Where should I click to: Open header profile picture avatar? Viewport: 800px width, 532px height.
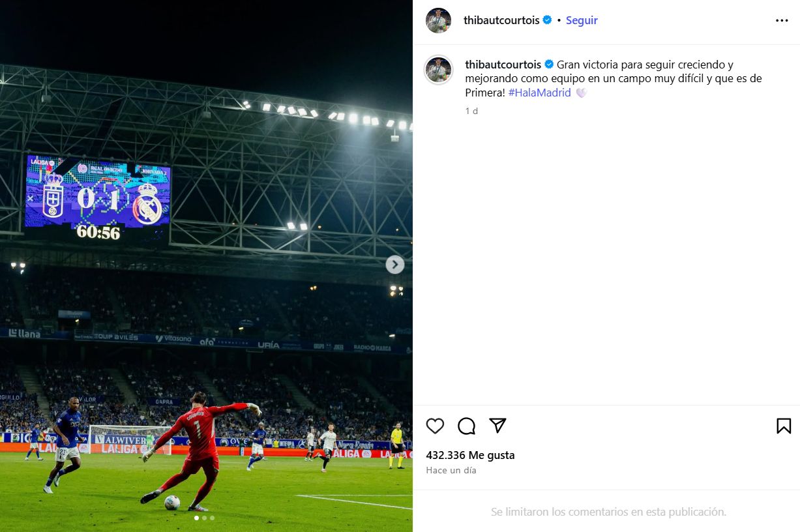[x=439, y=20]
